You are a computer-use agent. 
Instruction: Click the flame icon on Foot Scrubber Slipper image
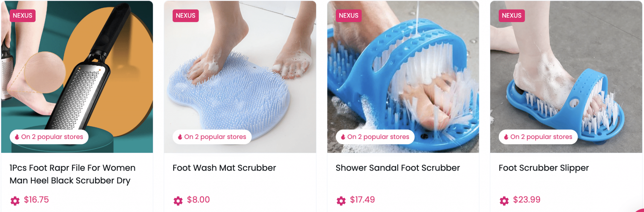[x=506, y=137]
